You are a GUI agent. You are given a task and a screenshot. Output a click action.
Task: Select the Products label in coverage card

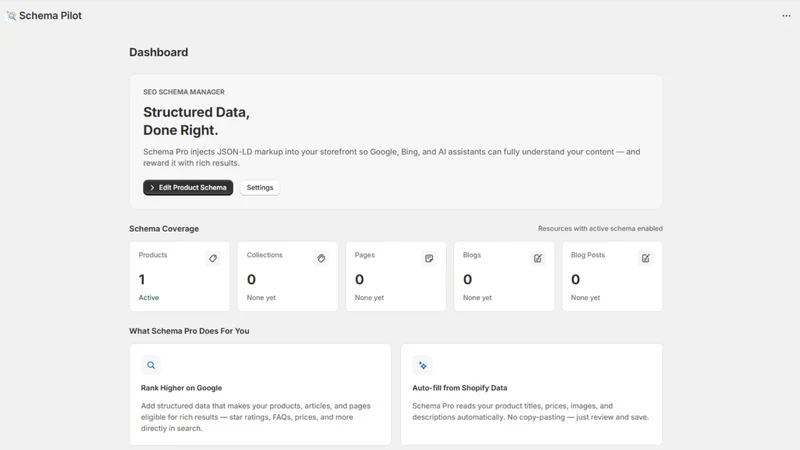point(153,255)
